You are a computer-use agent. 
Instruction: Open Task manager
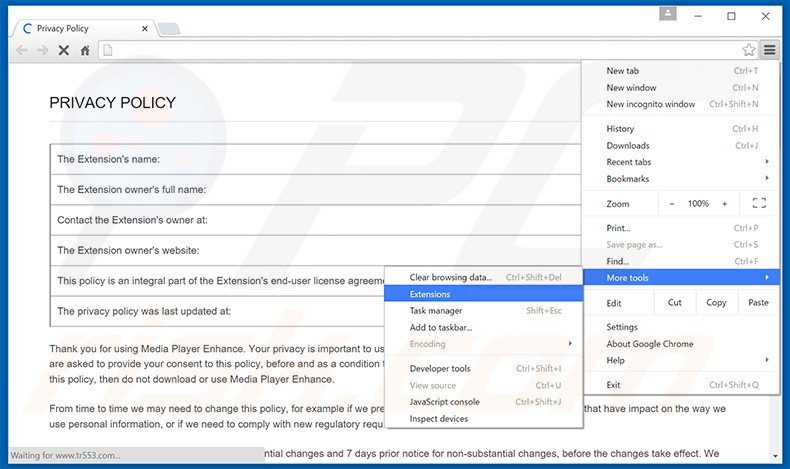coord(484,311)
